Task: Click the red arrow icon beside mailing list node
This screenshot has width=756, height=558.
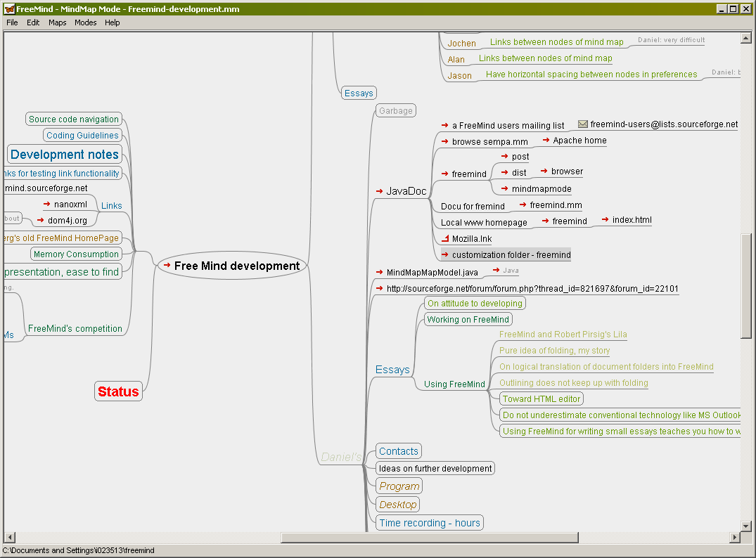Action: (445, 125)
